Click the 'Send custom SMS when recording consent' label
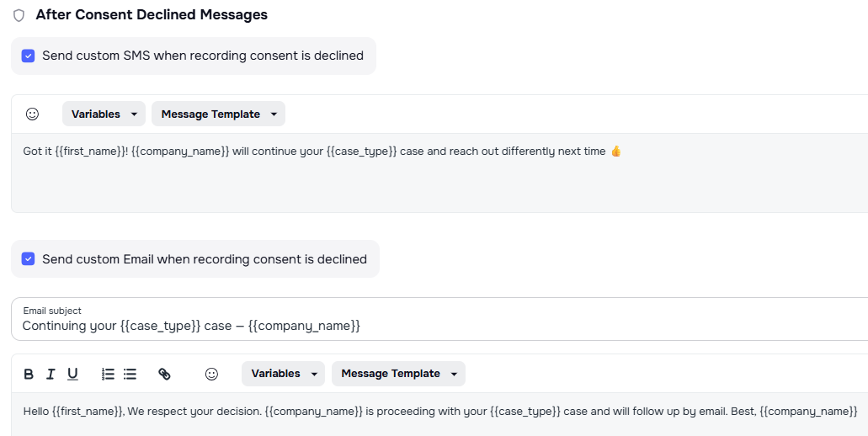The height and width of the screenshot is (436, 868). (x=202, y=56)
